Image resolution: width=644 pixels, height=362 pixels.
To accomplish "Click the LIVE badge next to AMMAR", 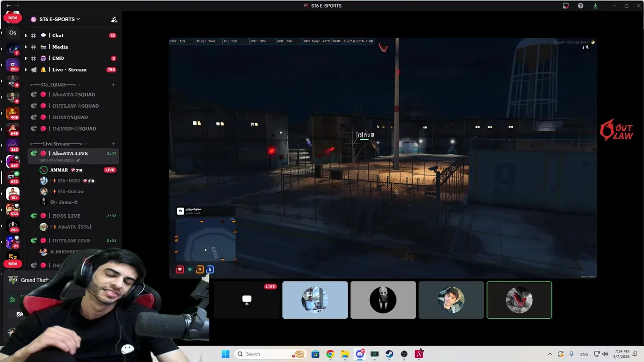I will pos(110,170).
